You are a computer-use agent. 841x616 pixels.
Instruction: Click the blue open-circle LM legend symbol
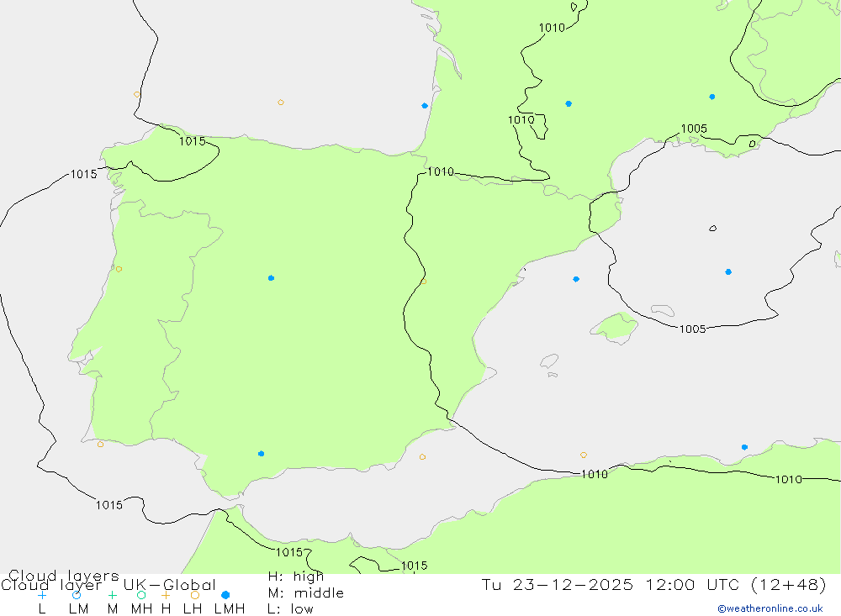coord(77,595)
